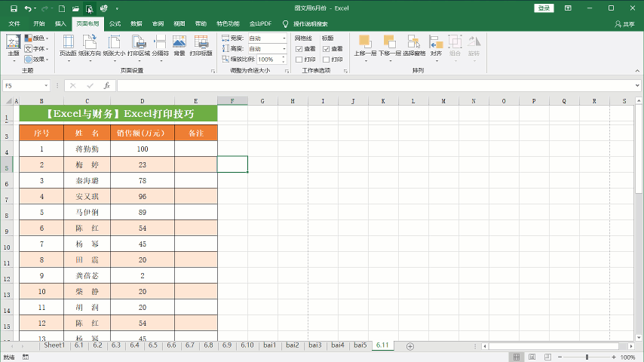This screenshot has height=362, width=644.
Task: Click the formula bar input field
Action: point(376,85)
